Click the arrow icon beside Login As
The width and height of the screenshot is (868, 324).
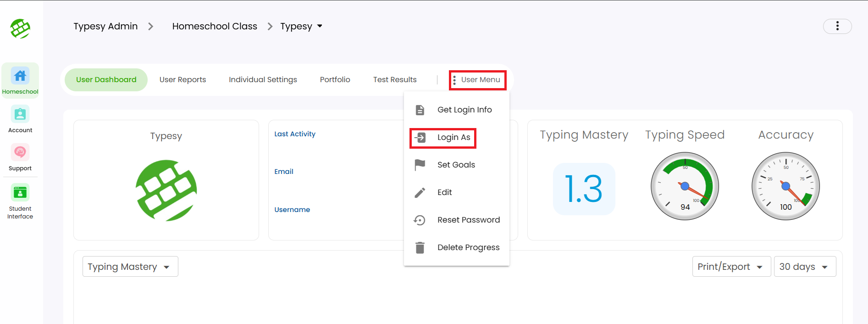tap(420, 137)
